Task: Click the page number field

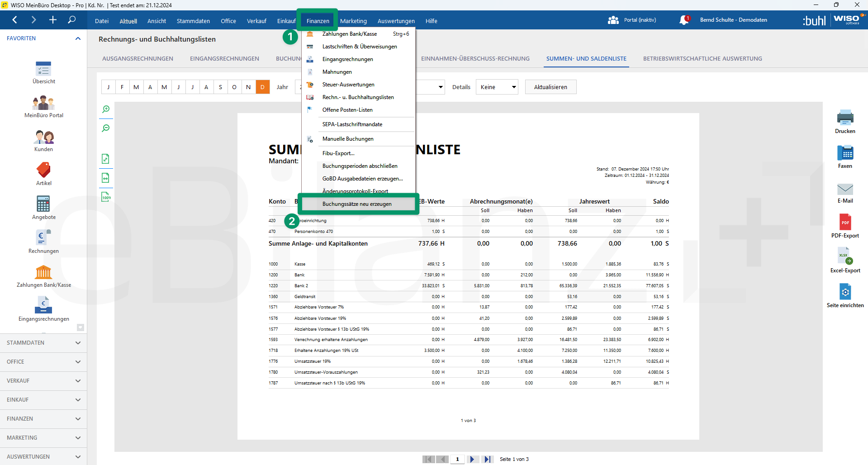Action: (457, 459)
